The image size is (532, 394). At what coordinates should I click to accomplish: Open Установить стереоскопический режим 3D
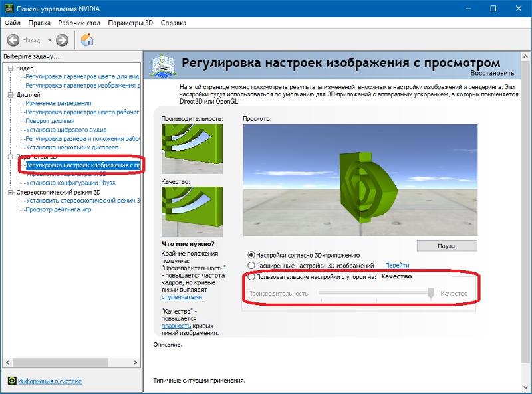pyautogui.click(x=82, y=201)
